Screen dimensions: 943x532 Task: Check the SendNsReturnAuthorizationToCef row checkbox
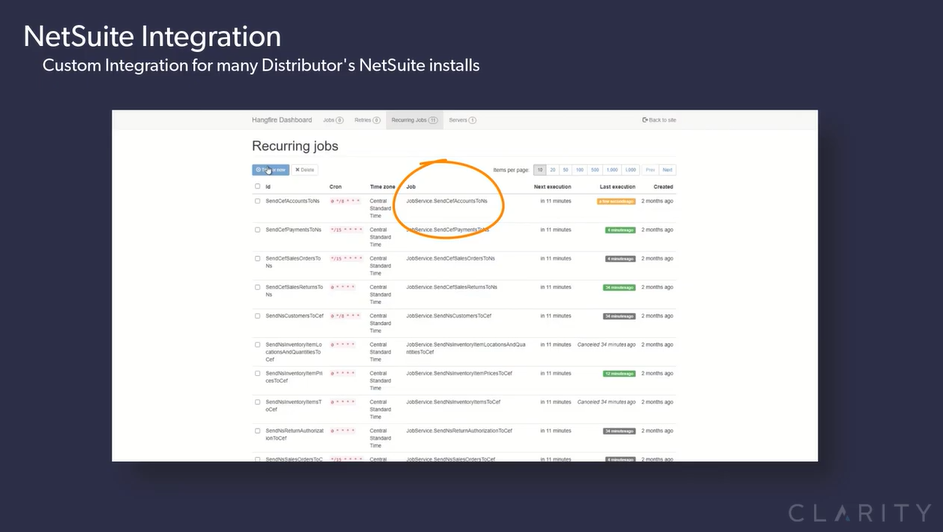257,431
